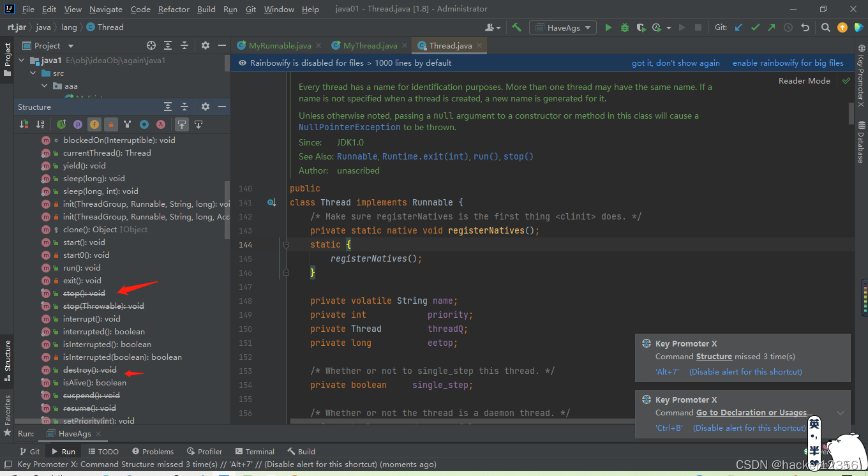Run with coverage shield icon

[x=641, y=27]
